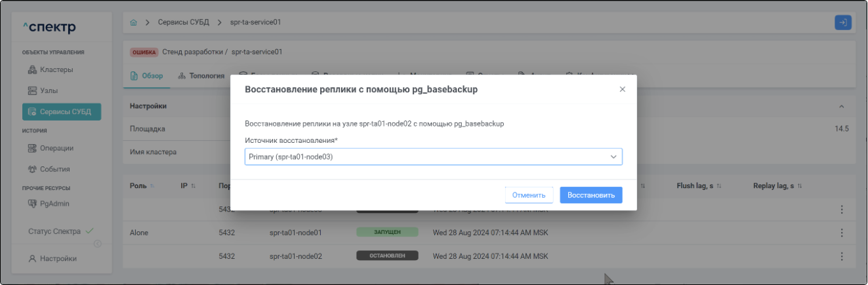This screenshot has width=868, height=285.
Task: Open the Источник восстановления dropdown
Action: tap(433, 157)
